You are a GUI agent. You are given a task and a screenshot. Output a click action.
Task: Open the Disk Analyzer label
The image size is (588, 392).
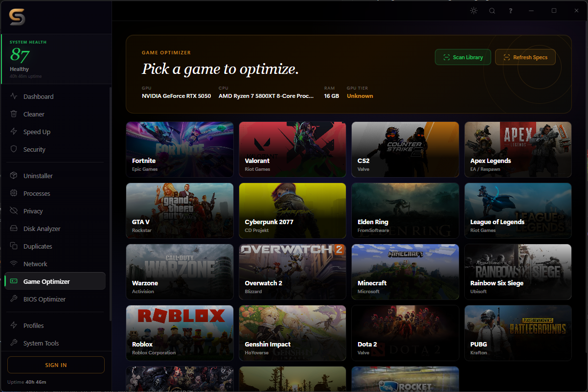click(42, 229)
